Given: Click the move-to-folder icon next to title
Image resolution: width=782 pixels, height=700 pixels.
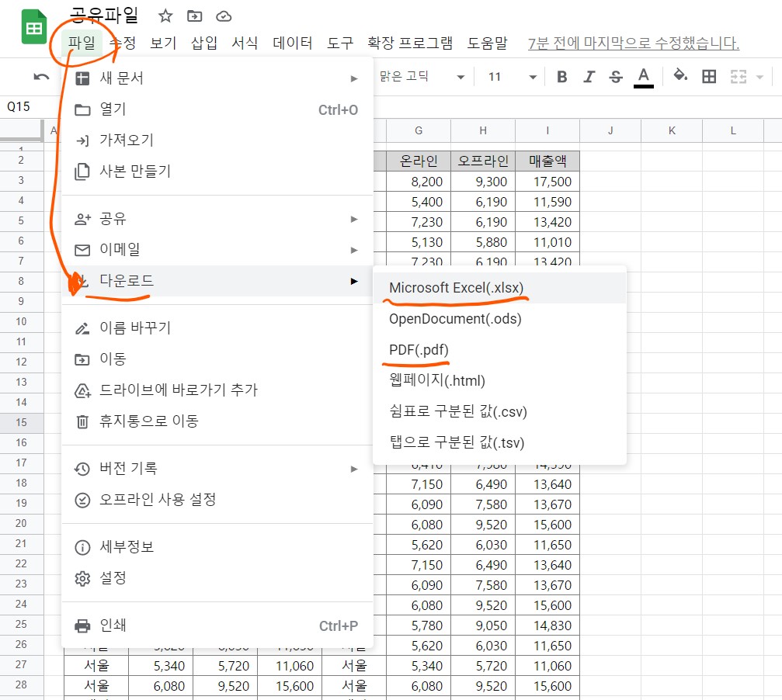Looking at the screenshot, I should coord(193,16).
